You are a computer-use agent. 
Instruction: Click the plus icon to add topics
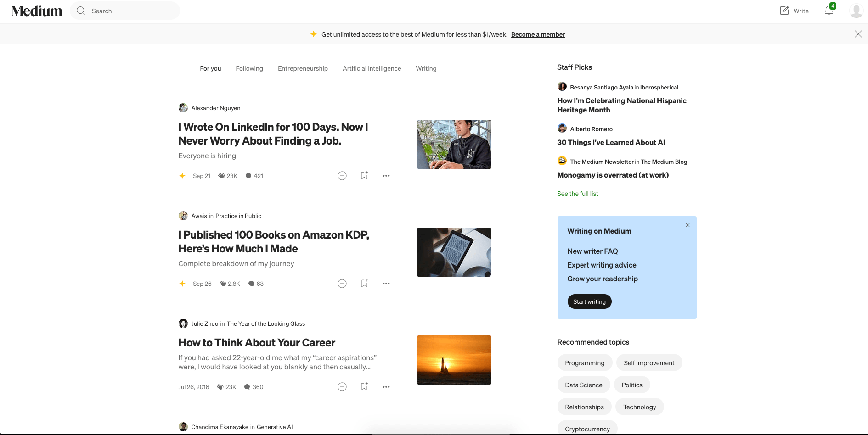point(184,68)
